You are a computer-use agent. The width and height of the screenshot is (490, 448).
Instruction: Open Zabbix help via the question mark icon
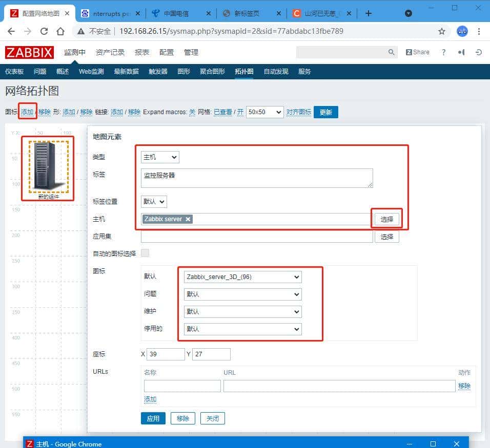point(444,52)
